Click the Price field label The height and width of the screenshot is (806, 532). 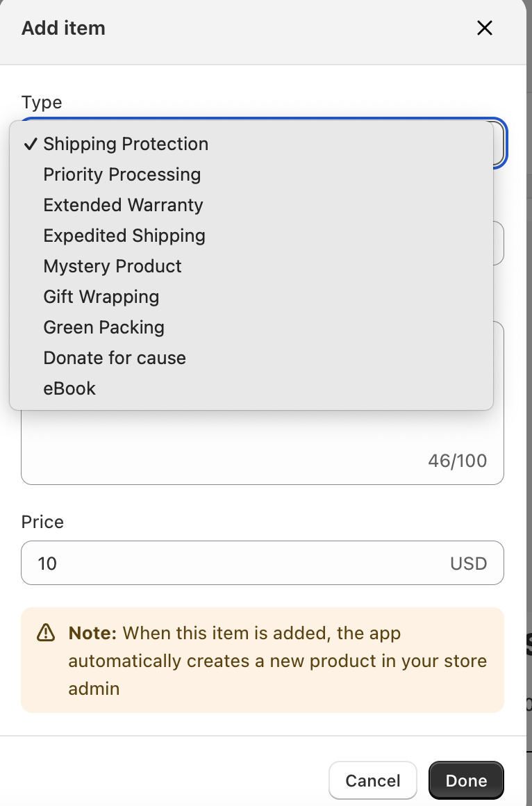click(x=42, y=522)
